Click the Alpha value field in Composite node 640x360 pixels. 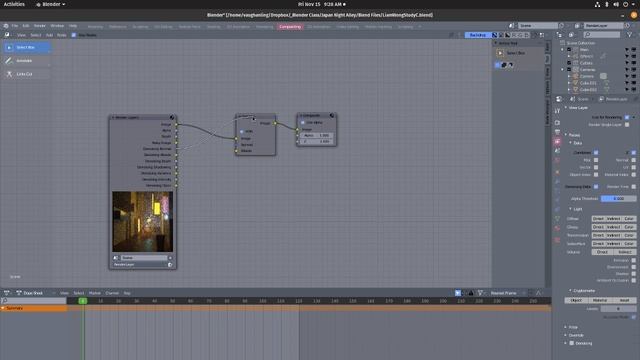tap(317, 135)
